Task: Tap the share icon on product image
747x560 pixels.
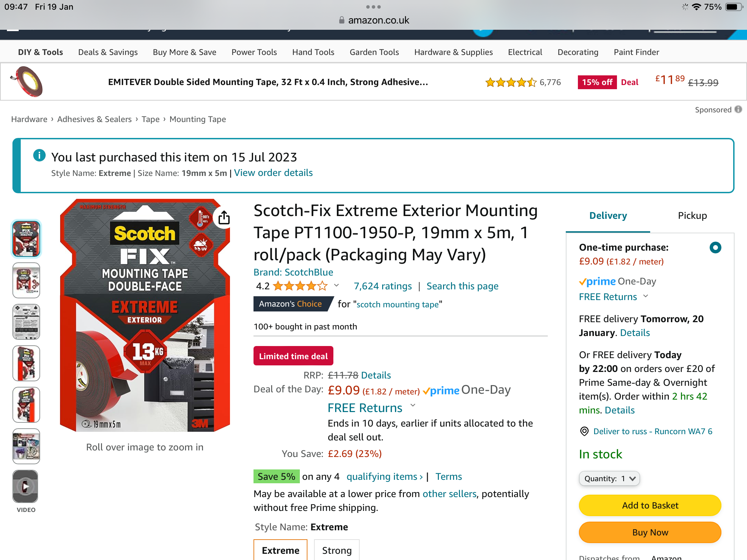Action: [224, 218]
